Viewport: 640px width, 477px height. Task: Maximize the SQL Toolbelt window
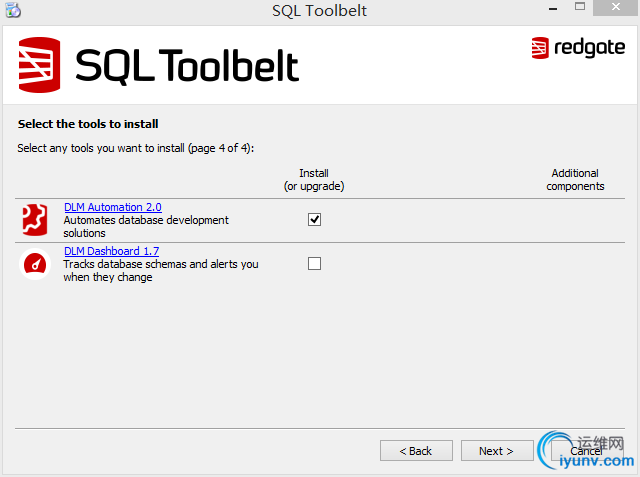pos(580,7)
